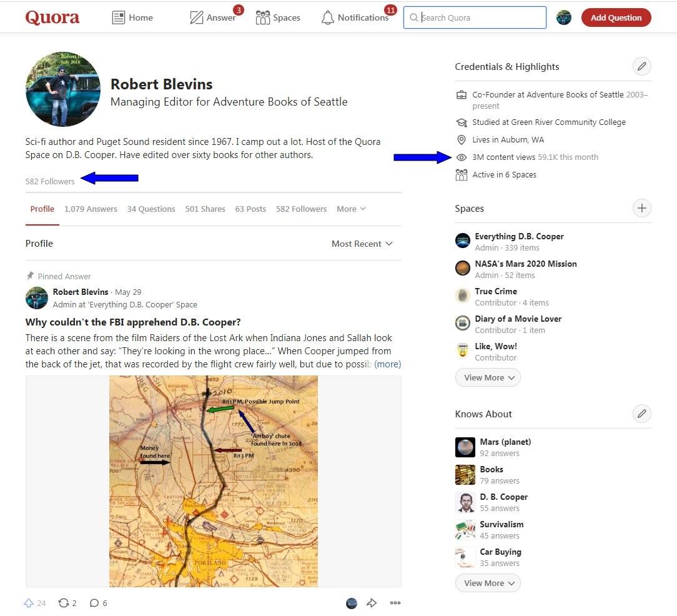Click the D. B. Cooper topic thumbnail
The height and width of the screenshot is (616, 677).
click(x=465, y=502)
